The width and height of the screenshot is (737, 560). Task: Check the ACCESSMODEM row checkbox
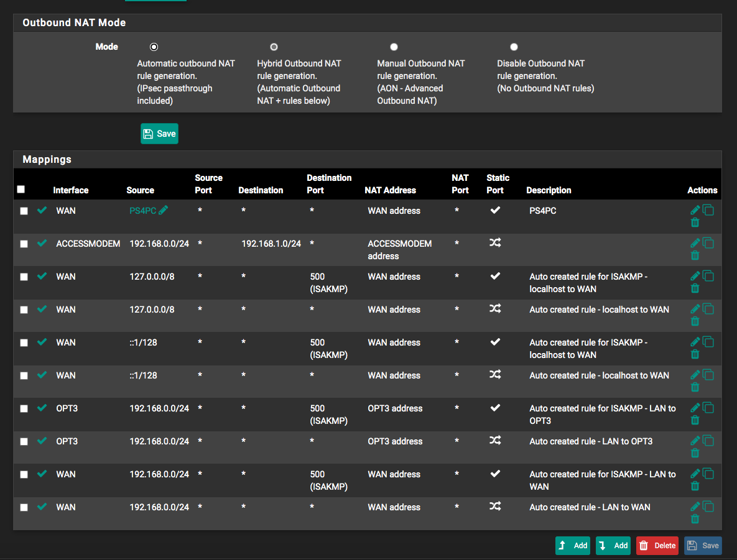point(24,244)
